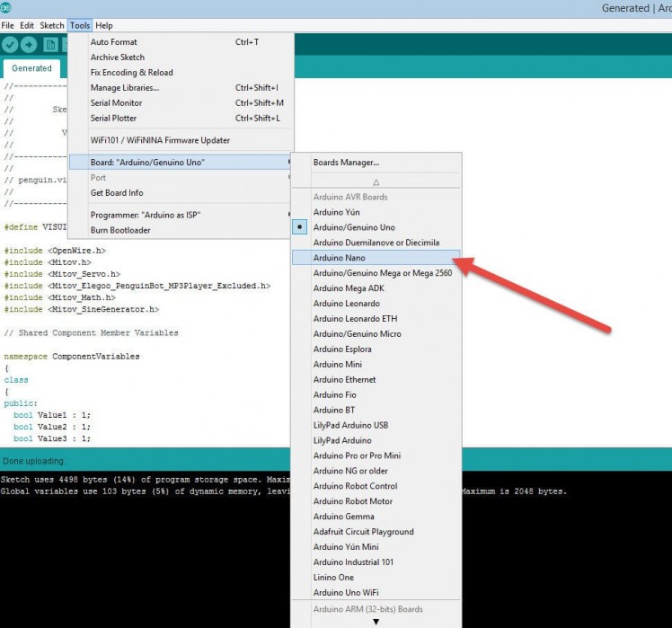
Task: Pick Arduino/Genuino Mega or Mega 2560
Action: 382,273
